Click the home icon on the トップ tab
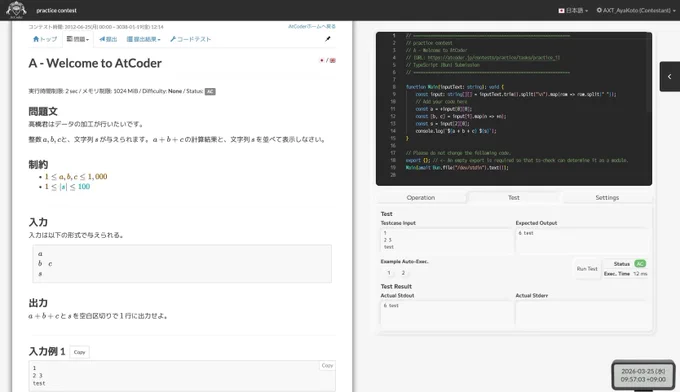The height and width of the screenshot is (392, 680). [36, 39]
